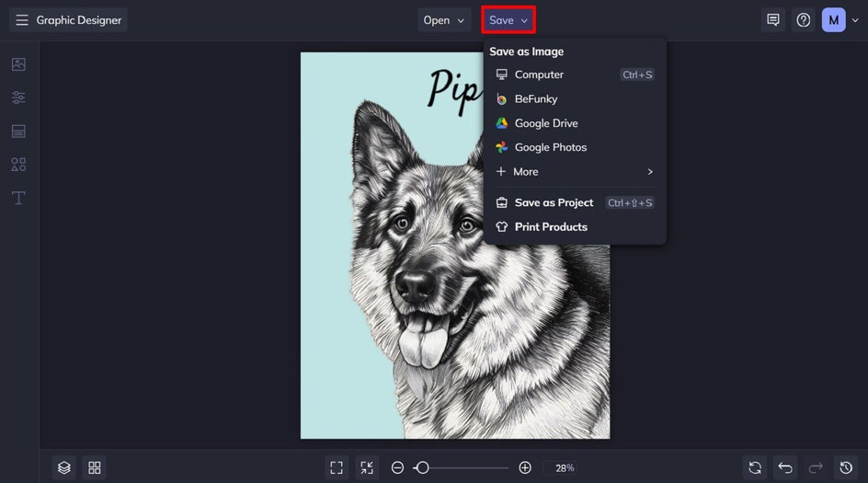Click the reset/refresh canvas icon

pyautogui.click(x=755, y=467)
